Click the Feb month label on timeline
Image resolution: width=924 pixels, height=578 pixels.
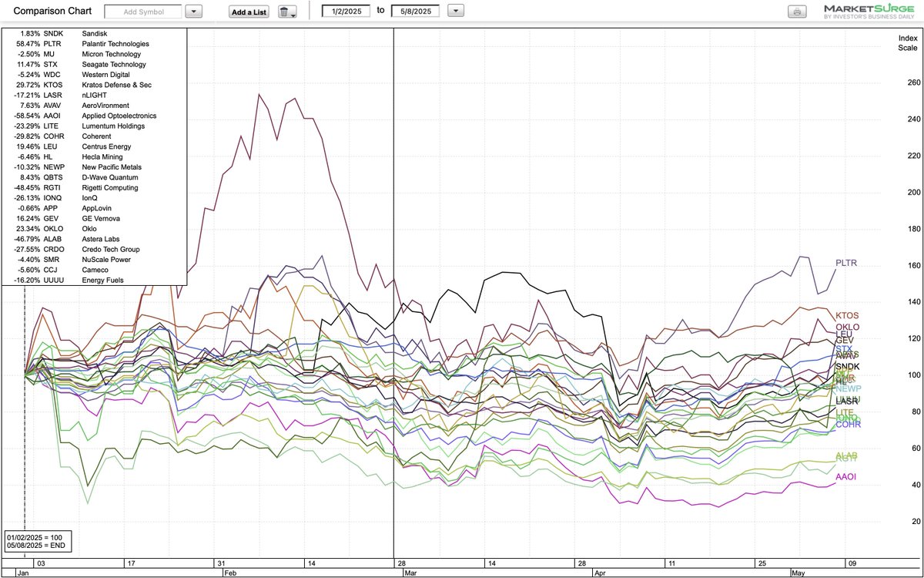(x=229, y=573)
